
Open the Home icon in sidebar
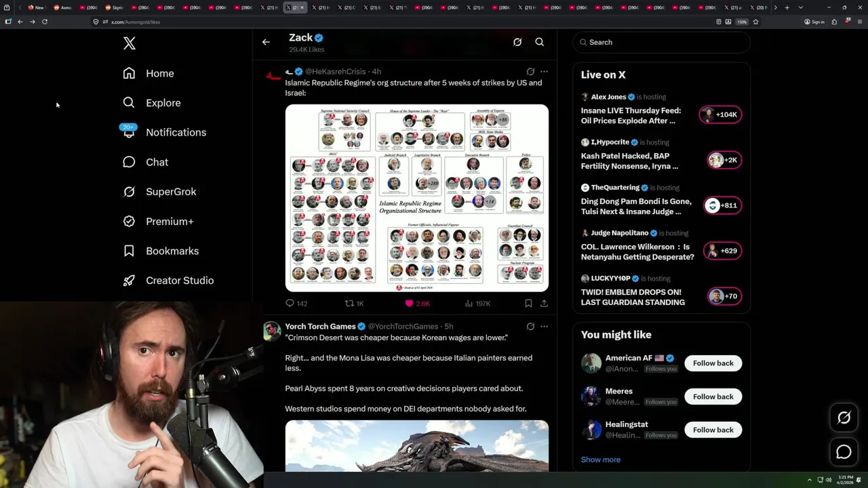[129, 73]
